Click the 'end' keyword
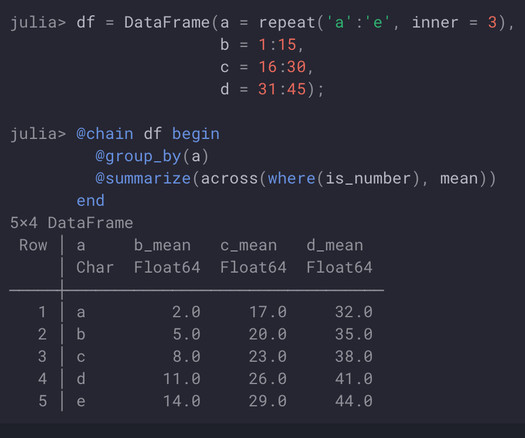 coord(90,200)
